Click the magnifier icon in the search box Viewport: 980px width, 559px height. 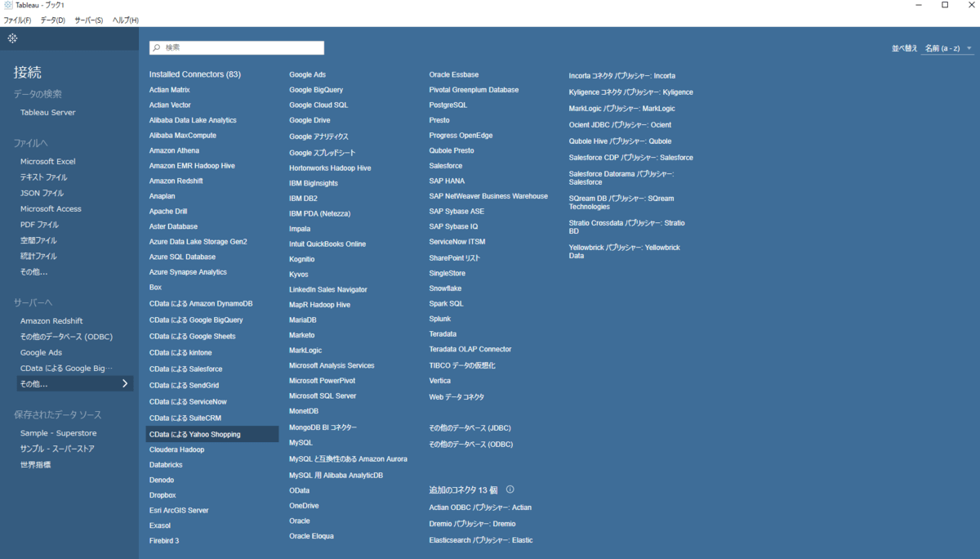156,48
